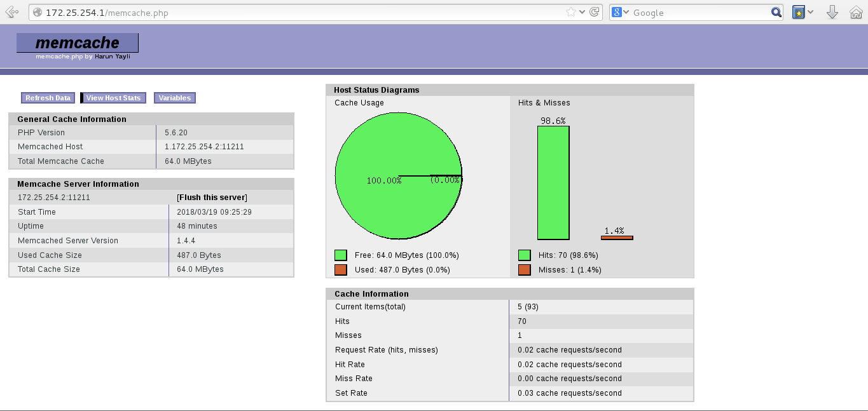Click the Misses count value 1
This screenshot has width=868, height=411.
[520, 335]
